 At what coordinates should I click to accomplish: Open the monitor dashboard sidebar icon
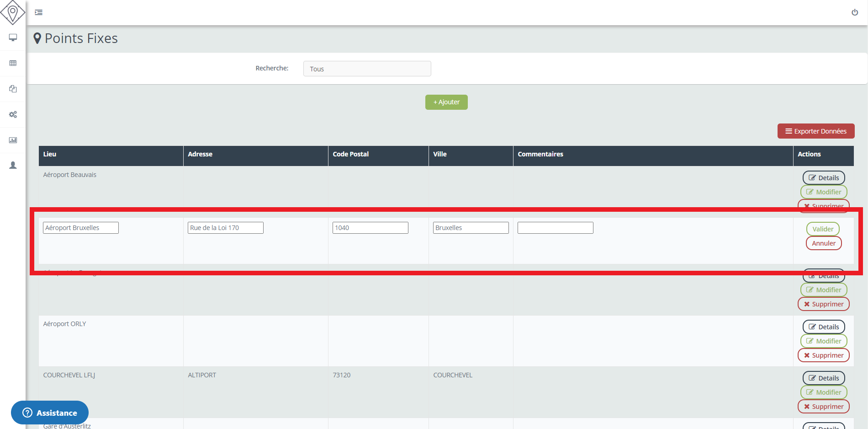[x=13, y=38]
